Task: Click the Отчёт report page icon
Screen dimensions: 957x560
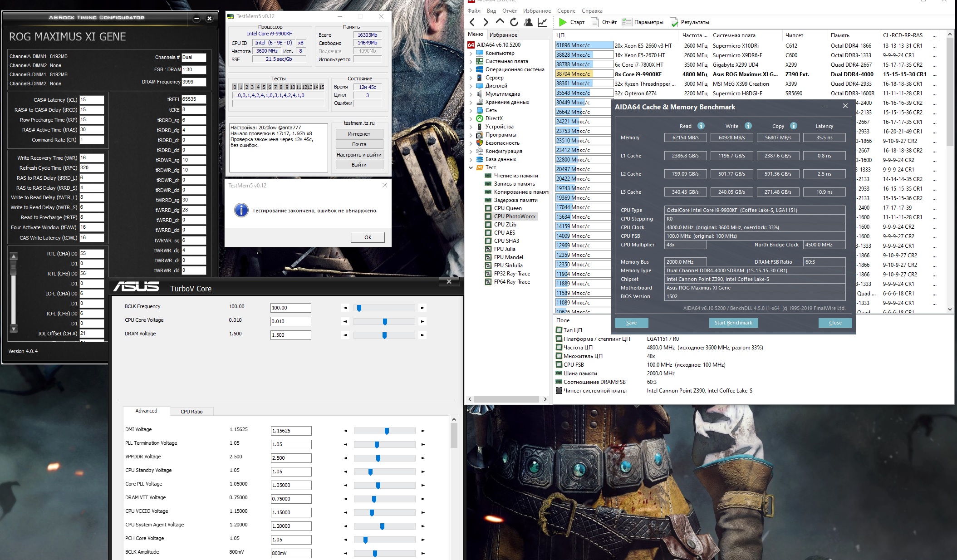Action: click(x=594, y=22)
